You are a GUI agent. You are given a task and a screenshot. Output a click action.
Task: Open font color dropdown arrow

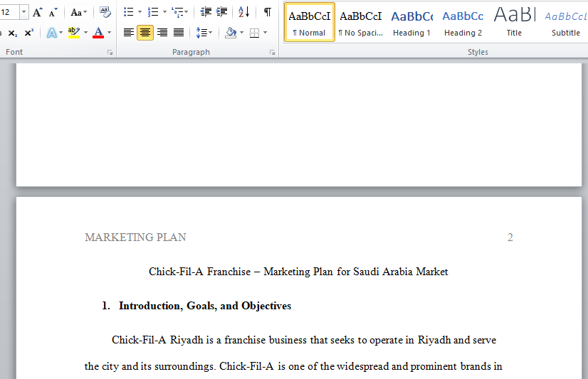110,33
